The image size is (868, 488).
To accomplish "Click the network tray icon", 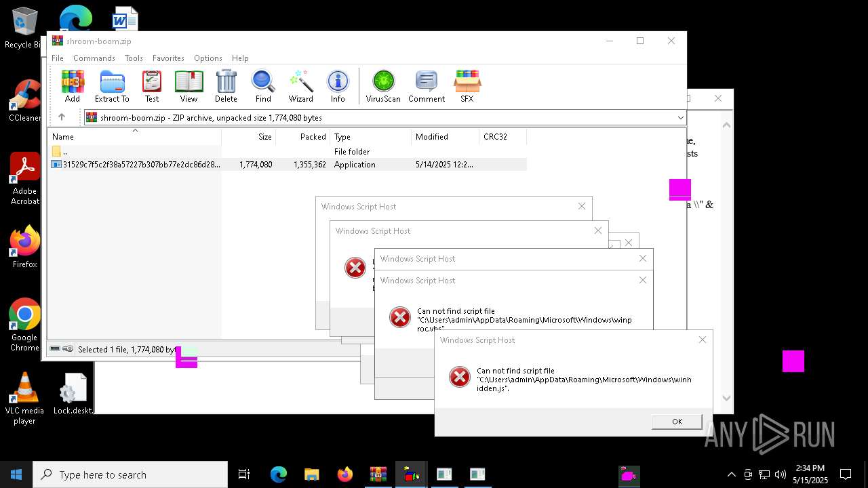I will (x=764, y=474).
